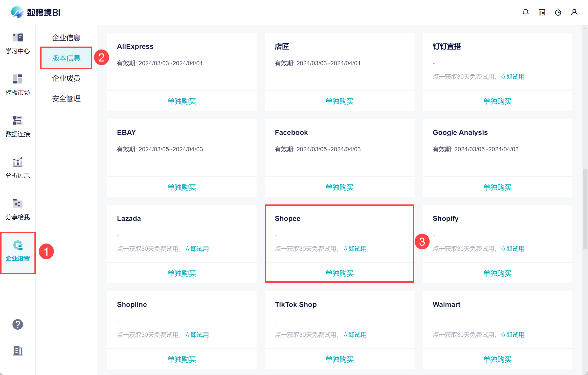The width and height of the screenshot is (588, 375).
Task: Open the table list icon in header
Action: [542, 12]
